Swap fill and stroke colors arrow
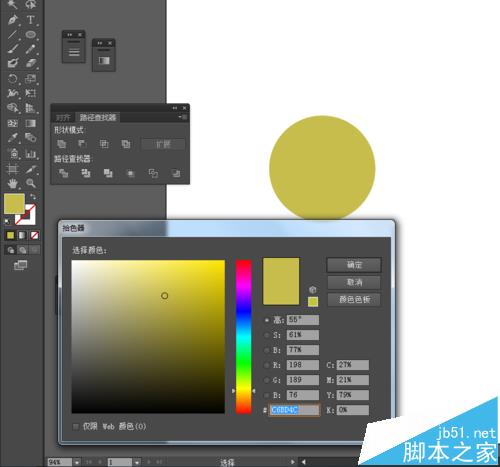 [33, 197]
